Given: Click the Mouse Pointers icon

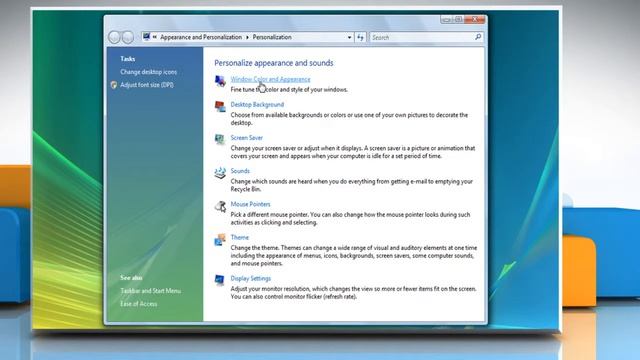Looking at the screenshot, I should [x=220, y=206].
